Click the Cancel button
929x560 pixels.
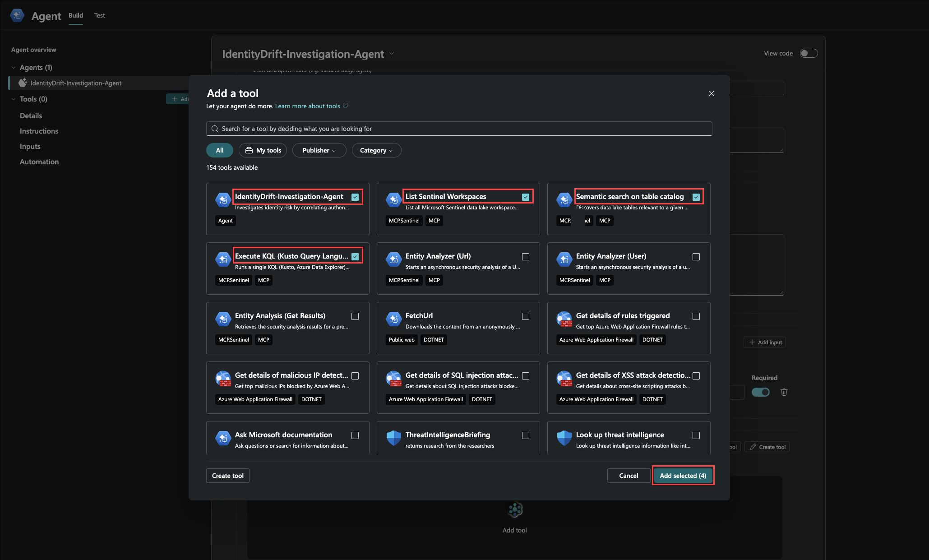click(x=629, y=476)
